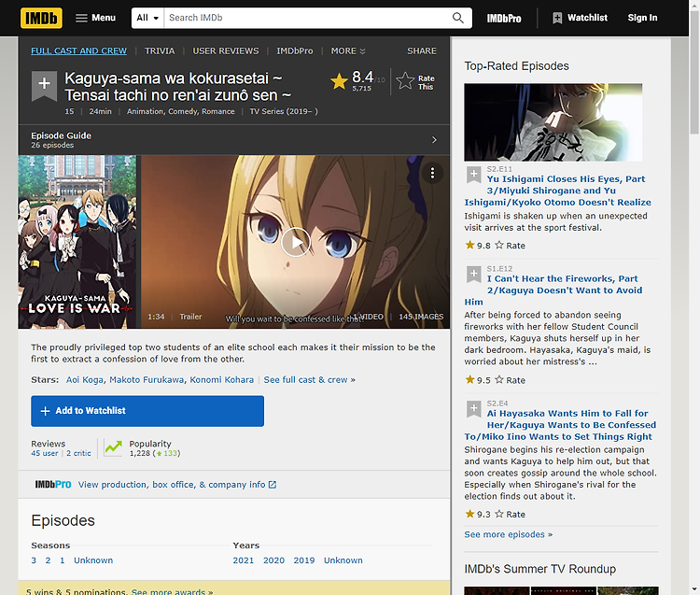Open the TRIVIA tab
Viewport: 700px width, 595px height.
160,51
